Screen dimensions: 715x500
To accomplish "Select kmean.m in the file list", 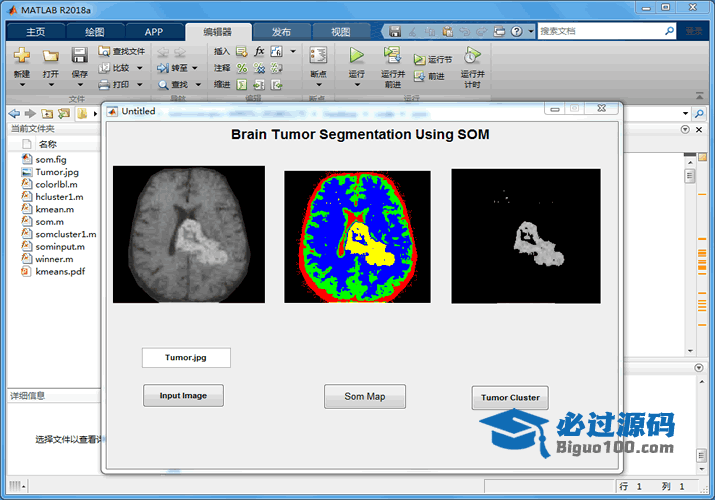I will point(55,209).
